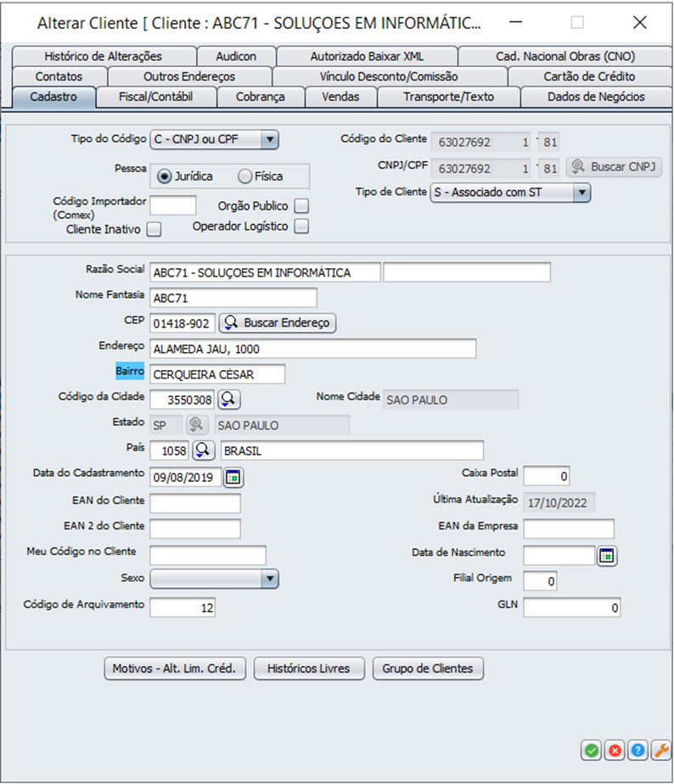Go to the Vendas tab
The width and height of the screenshot is (674, 784).
[340, 97]
